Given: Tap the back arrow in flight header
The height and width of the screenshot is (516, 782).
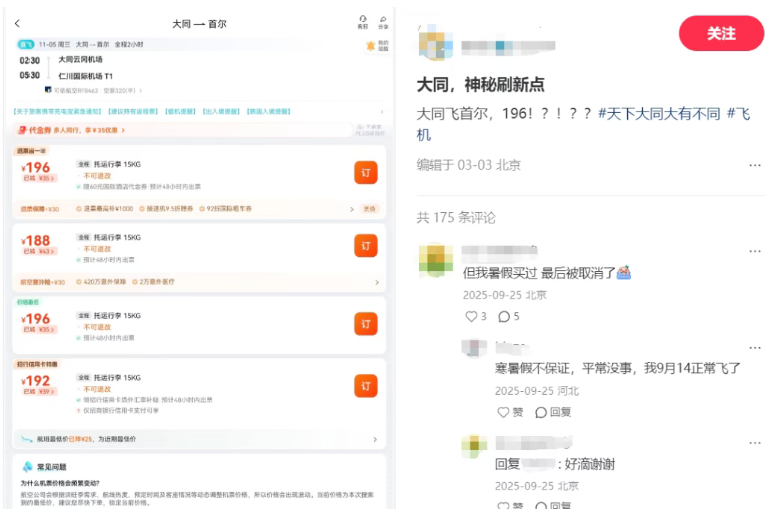Looking at the screenshot, I should tap(17, 23).
